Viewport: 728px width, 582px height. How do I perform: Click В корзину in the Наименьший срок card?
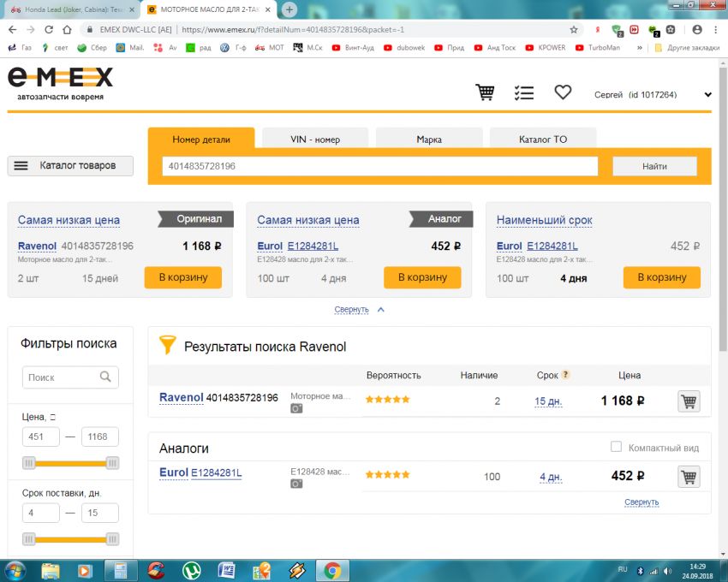coord(662,277)
